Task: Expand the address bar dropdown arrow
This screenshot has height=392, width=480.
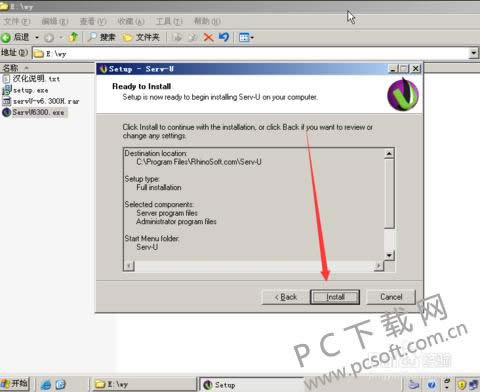Action: (x=473, y=53)
